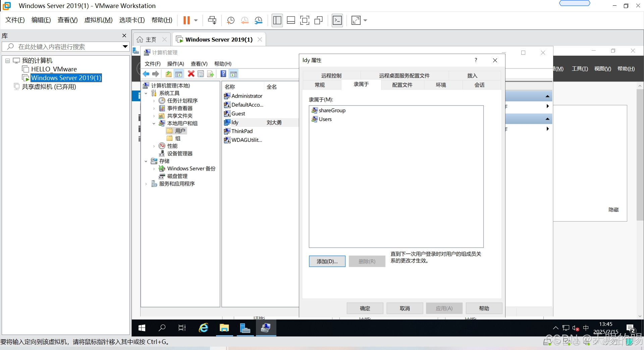Click the up-one-level folder icon in Computer Management
Viewport: 644px width, 350px height.
click(168, 74)
